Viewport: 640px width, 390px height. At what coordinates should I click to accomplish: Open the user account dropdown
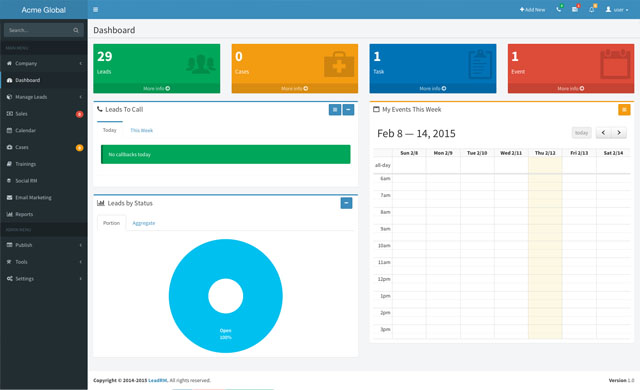(617, 9)
